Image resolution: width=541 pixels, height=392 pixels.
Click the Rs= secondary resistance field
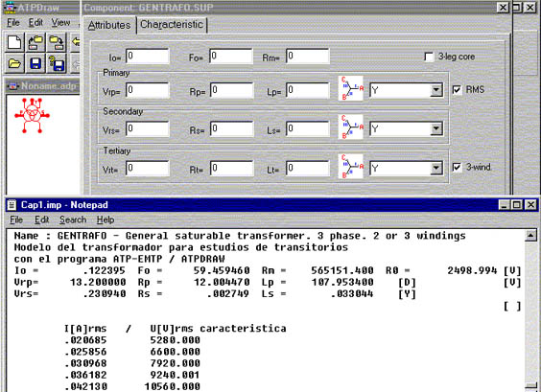231,129
